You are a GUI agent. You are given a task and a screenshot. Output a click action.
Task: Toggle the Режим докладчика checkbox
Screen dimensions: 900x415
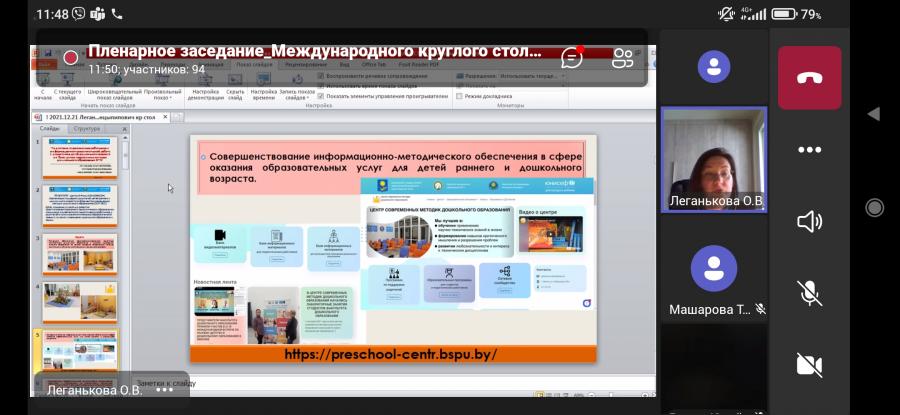[x=459, y=96]
